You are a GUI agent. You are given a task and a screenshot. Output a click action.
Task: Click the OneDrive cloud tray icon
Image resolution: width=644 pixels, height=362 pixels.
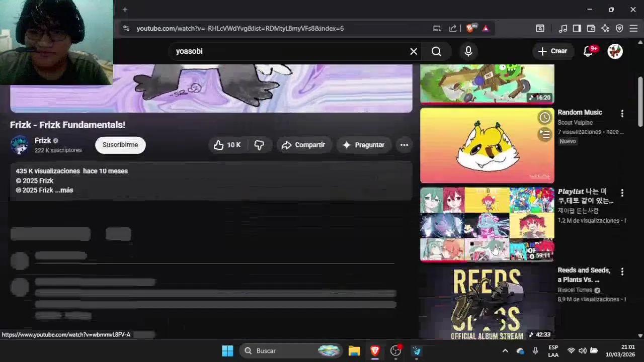coord(520,351)
